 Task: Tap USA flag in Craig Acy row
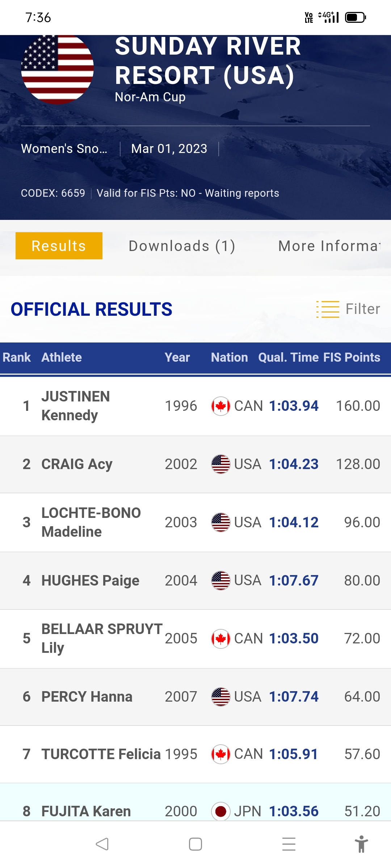tap(220, 464)
